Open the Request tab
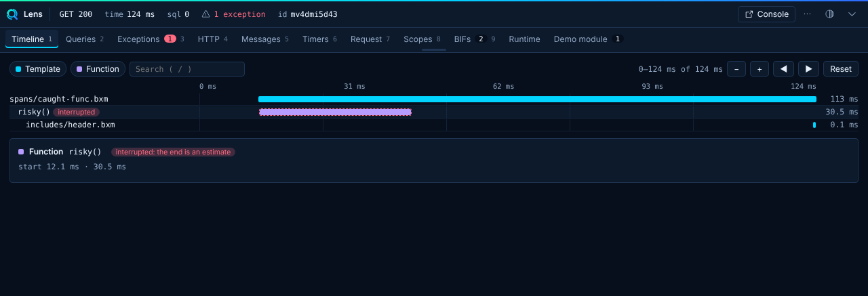 click(x=370, y=39)
